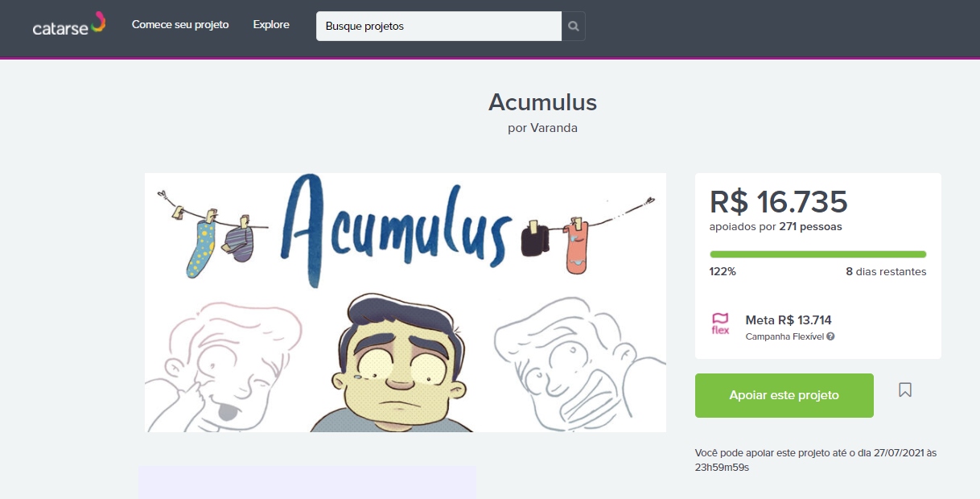Focus the Busque projetos search field
The image size is (980, 499).
tap(439, 26)
